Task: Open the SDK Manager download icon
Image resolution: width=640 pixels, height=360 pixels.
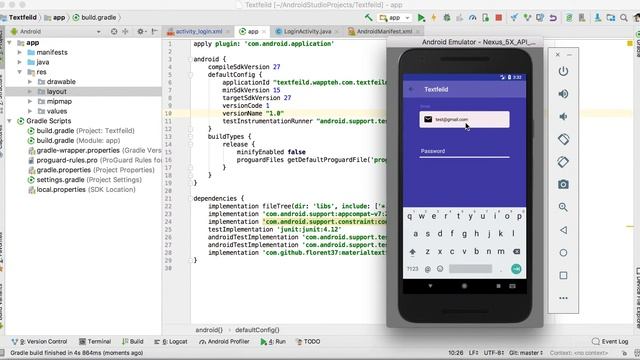Action: pos(598,18)
